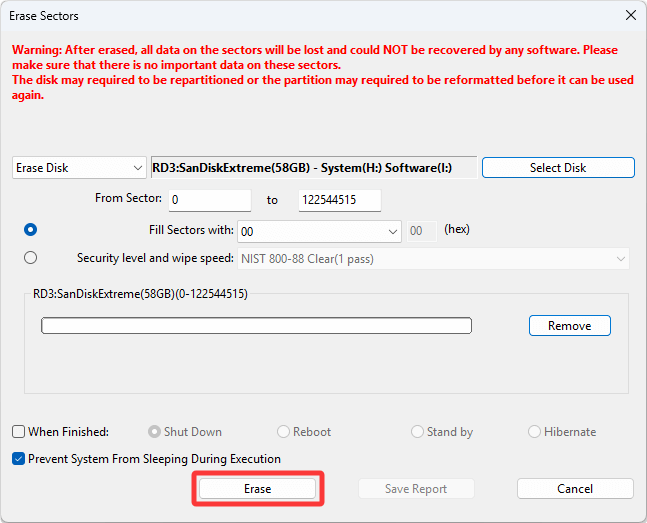Click the selected disk name field
647x523 pixels.
(x=312, y=168)
